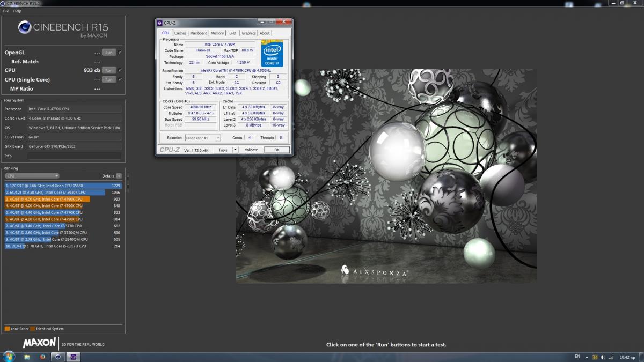The width and height of the screenshot is (644, 362).
Task: Select the i7-3720QM ranking entry
Action: coord(63,232)
